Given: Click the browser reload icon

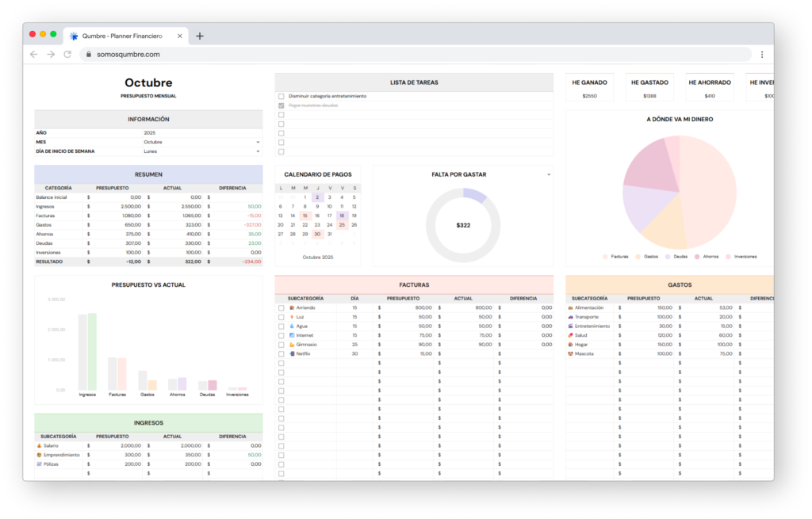Looking at the screenshot, I should click(67, 55).
